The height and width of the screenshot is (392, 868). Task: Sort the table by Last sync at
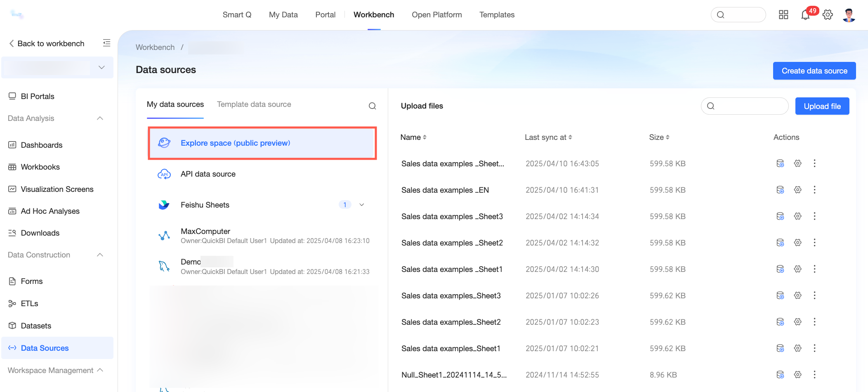(x=548, y=137)
